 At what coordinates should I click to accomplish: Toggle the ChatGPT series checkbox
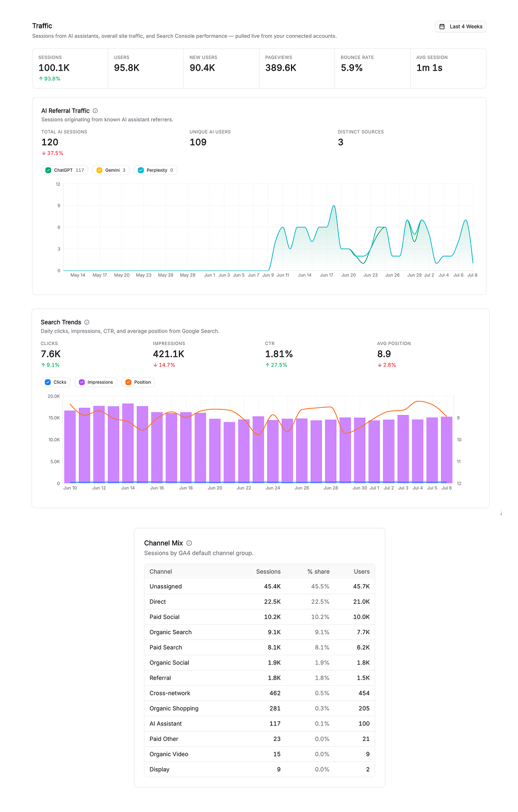click(x=48, y=170)
